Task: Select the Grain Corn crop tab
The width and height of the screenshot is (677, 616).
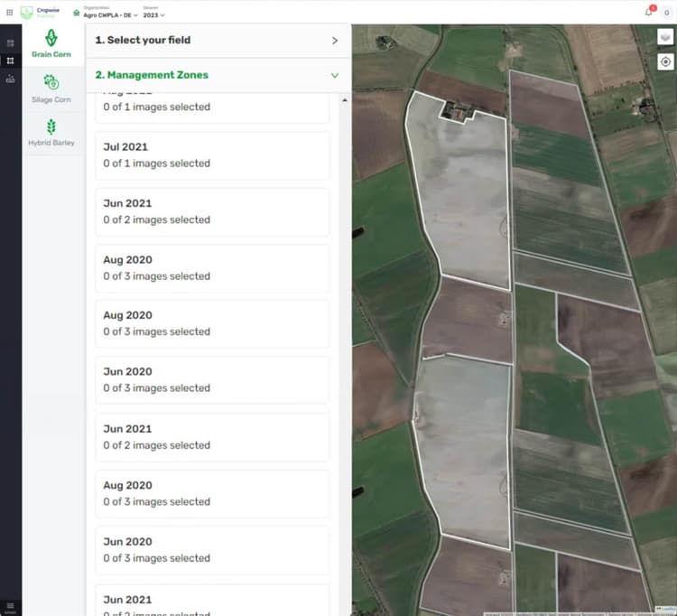Action: (x=51, y=44)
